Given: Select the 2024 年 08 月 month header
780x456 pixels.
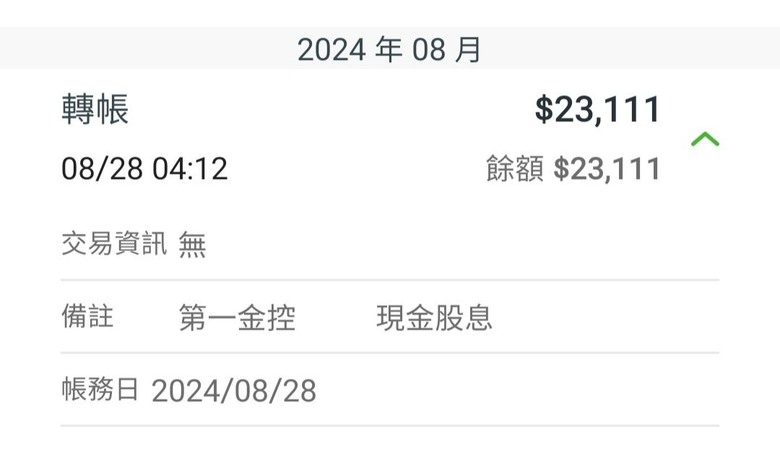Looking at the screenshot, I should pyautogui.click(x=389, y=50).
